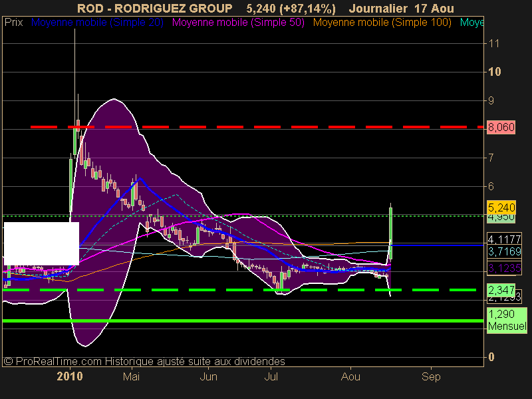The height and width of the screenshot is (399, 532).
Task: Select the 'Prix' legend label
Action: (13, 23)
